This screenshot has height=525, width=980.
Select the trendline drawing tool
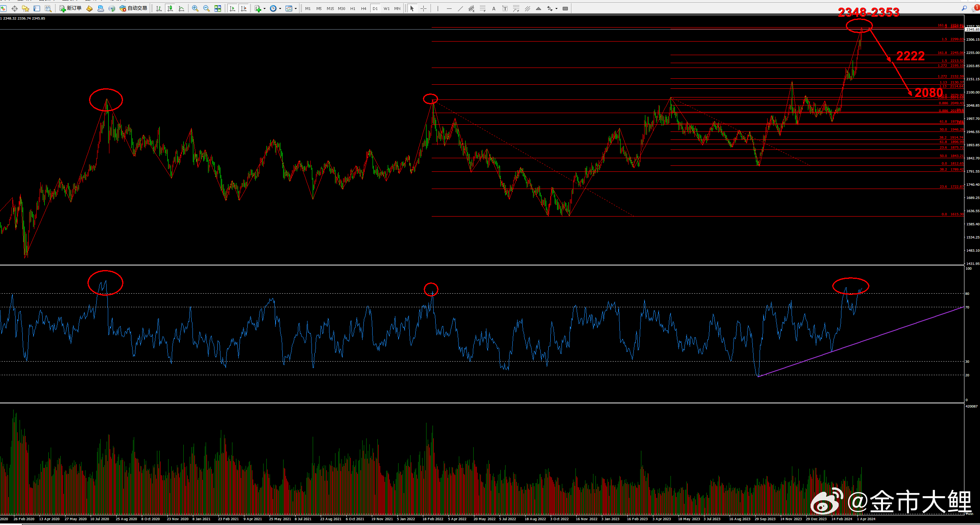[x=460, y=8]
